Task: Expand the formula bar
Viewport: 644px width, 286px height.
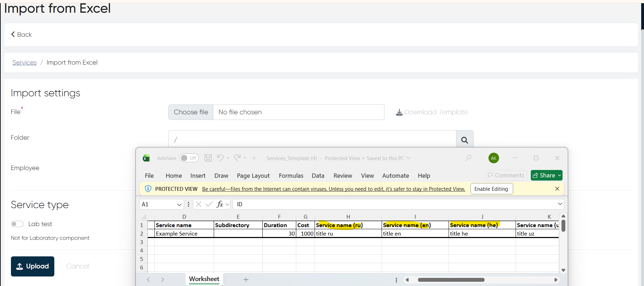Action: tap(560, 204)
